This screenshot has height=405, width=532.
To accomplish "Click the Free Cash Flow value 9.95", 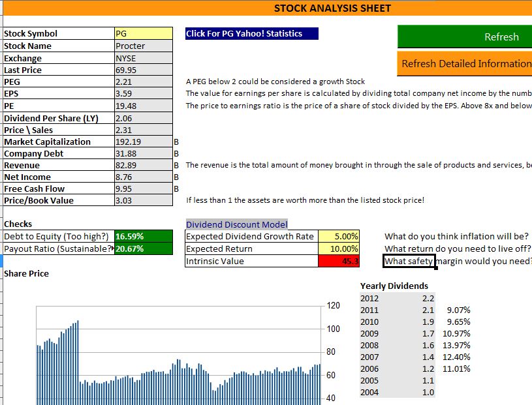I will point(144,188).
